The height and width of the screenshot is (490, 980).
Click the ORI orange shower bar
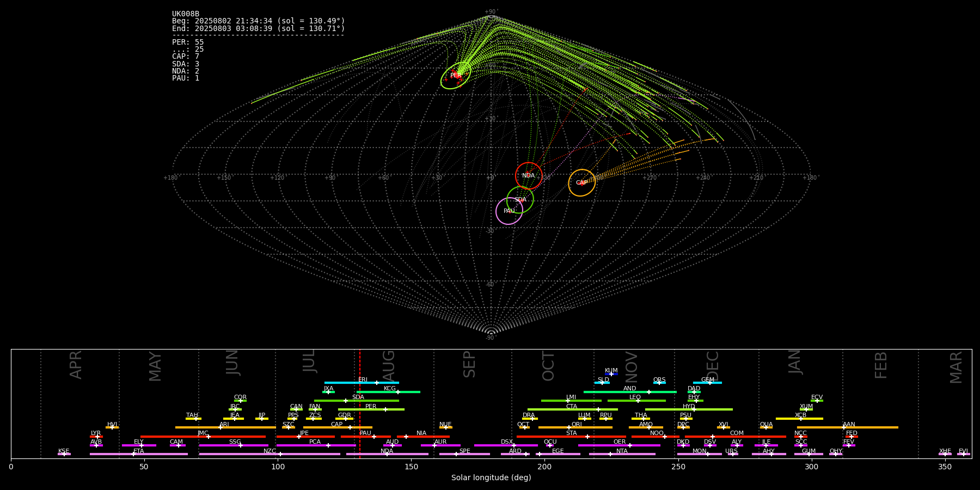tap(575, 427)
